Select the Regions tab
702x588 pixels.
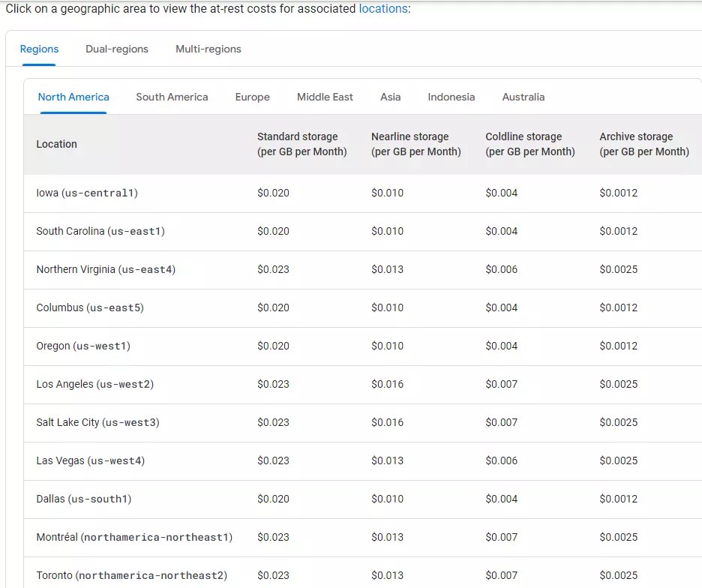39,49
